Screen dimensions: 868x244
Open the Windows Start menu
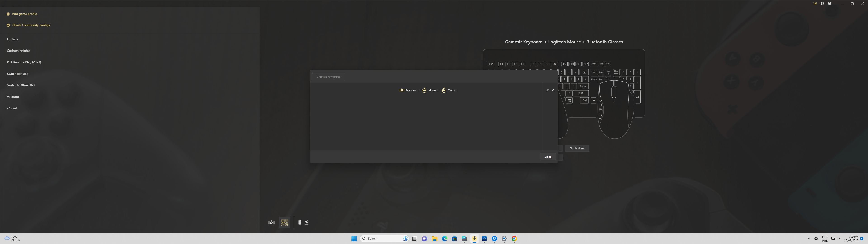click(x=354, y=239)
